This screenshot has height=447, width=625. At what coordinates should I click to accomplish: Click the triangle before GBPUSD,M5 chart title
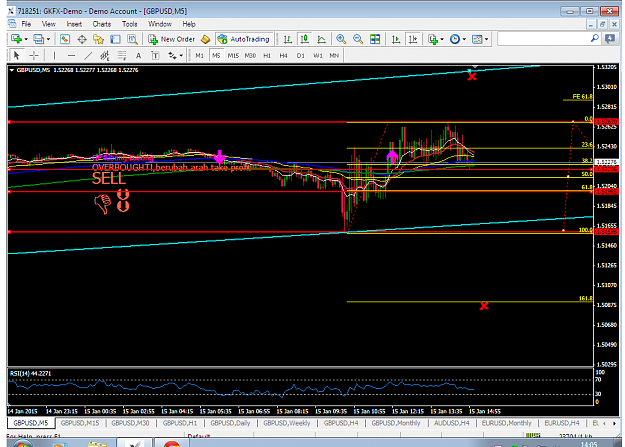12,70
